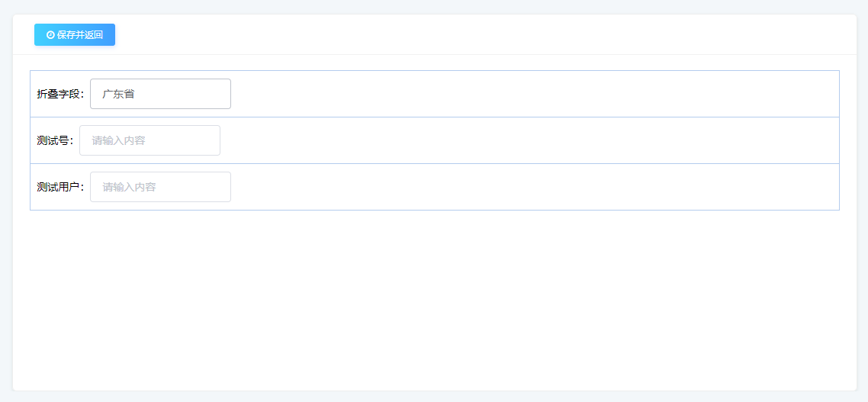Click the 请输入内容 placeholder beside 测试号

tap(118, 140)
